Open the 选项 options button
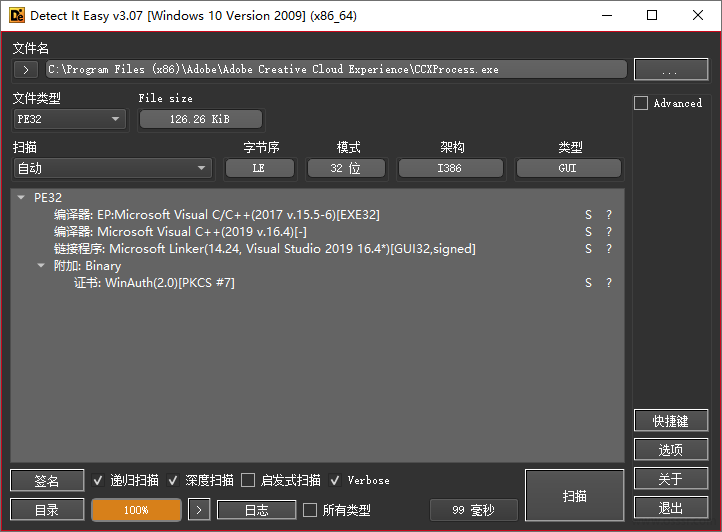The image size is (722, 532). click(x=670, y=450)
